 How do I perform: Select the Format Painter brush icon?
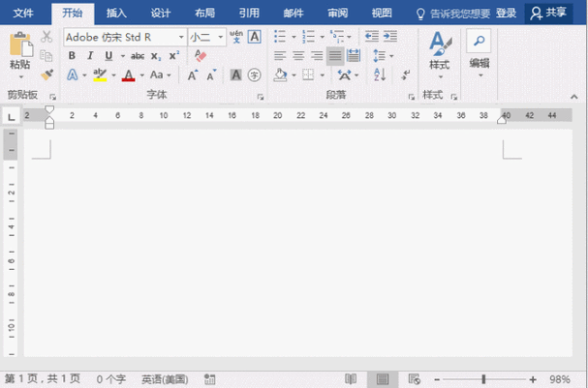[x=46, y=75]
